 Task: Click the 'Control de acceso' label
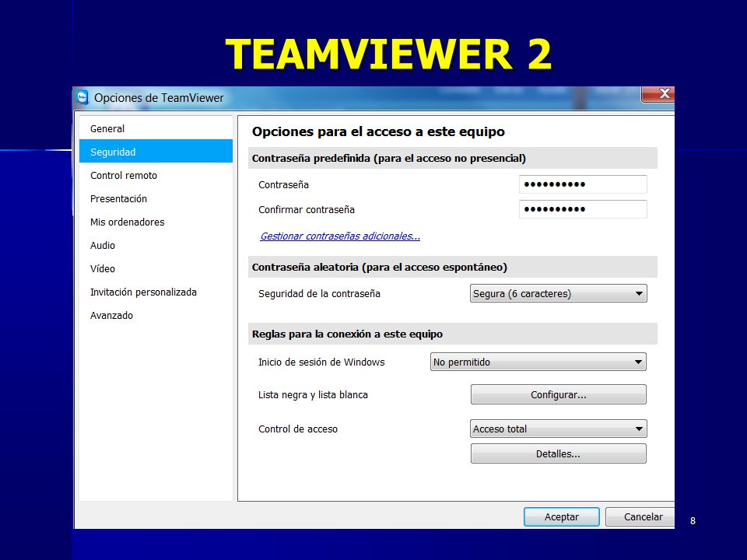[298, 429]
